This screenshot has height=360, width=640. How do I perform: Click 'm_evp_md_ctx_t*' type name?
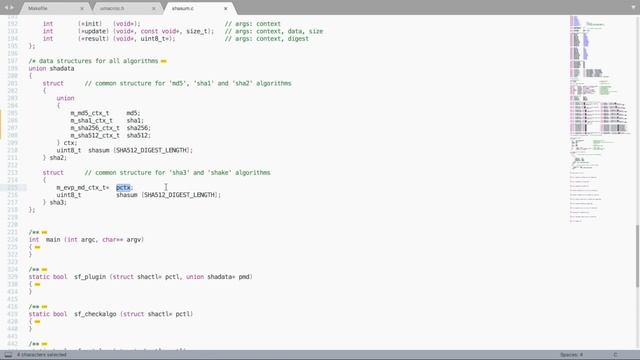coord(83,188)
